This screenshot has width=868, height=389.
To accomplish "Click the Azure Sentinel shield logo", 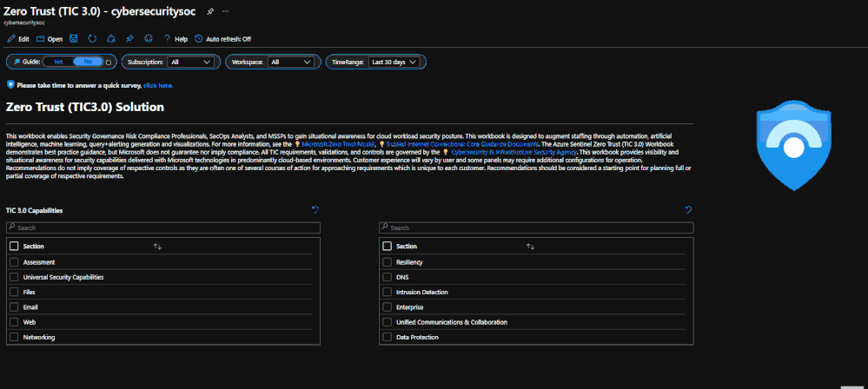I will coord(793,146).
